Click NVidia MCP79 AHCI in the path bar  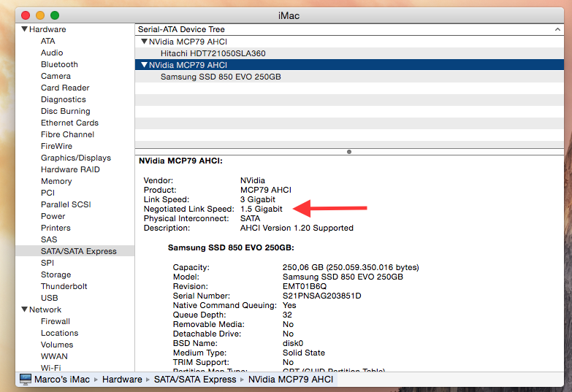coord(291,380)
